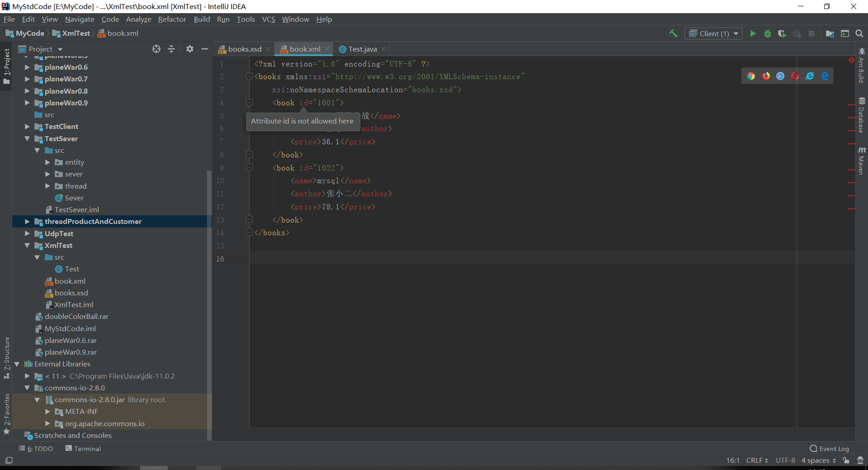Image resolution: width=868 pixels, height=470 pixels.
Task: Hide the Project panel with minus icon
Action: [x=205, y=49]
